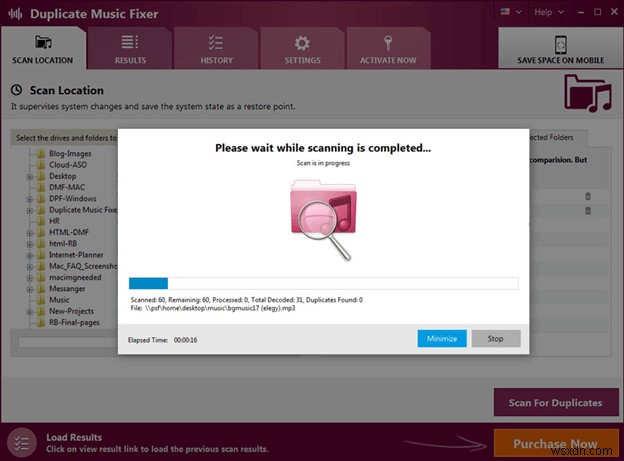Expand the HTML-DMF folder

pyautogui.click(x=30, y=233)
